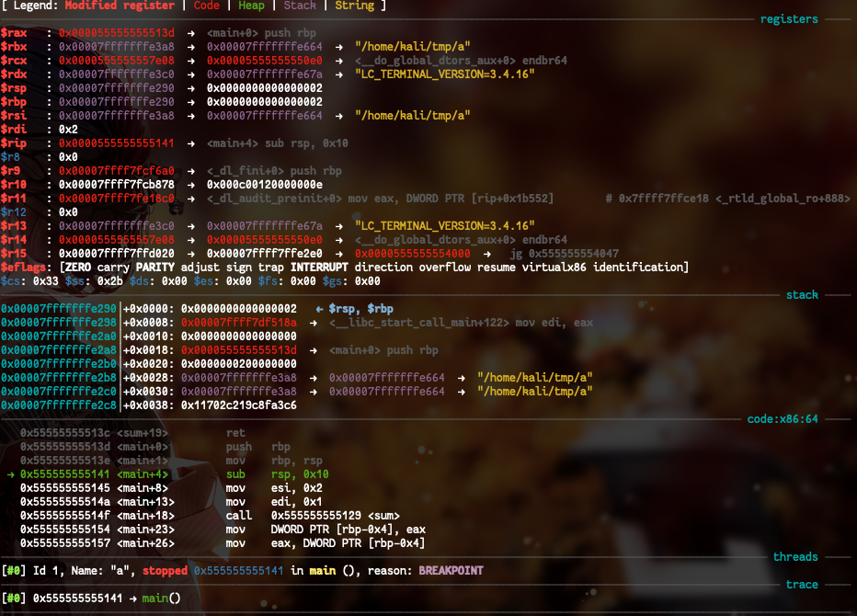Click the $r14 register label

pos(14,239)
